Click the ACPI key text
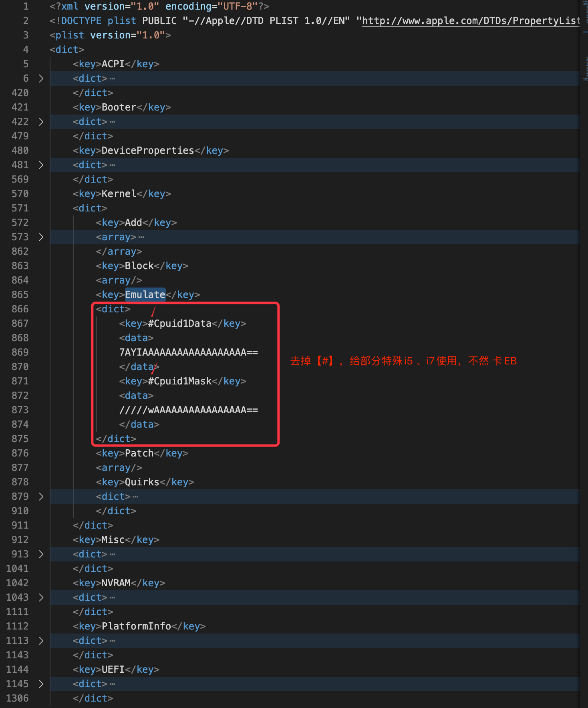Screen dimensions: 588x708 click(113, 64)
